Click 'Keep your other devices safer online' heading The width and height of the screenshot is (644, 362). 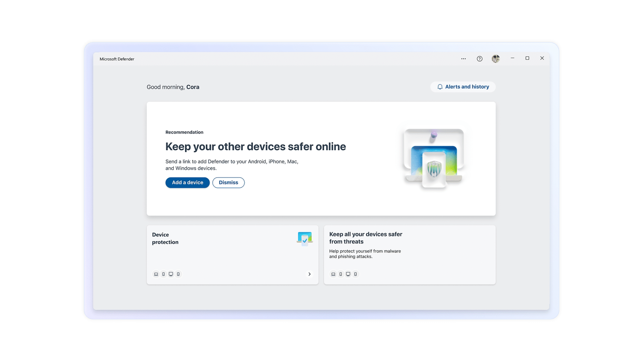click(256, 146)
